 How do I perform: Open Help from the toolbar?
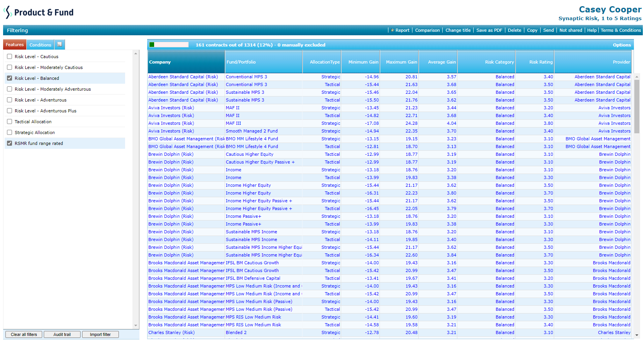click(x=592, y=30)
